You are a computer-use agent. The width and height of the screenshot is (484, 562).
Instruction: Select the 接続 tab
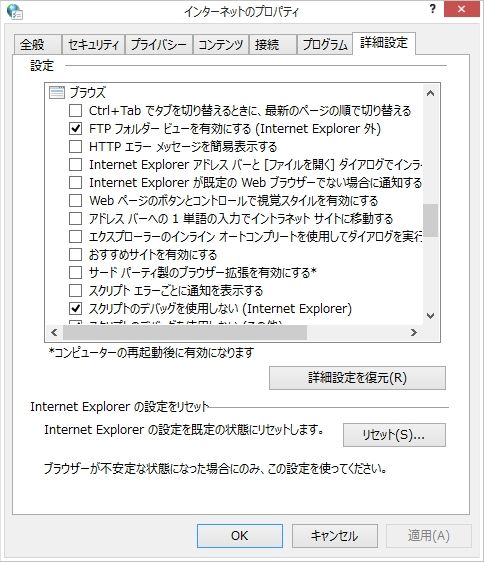(x=272, y=44)
